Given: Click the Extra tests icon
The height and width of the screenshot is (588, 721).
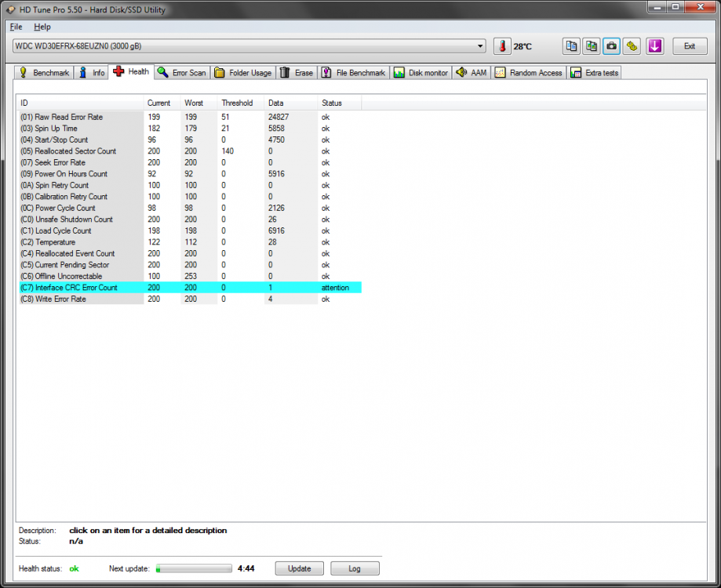Looking at the screenshot, I should [x=575, y=73].
